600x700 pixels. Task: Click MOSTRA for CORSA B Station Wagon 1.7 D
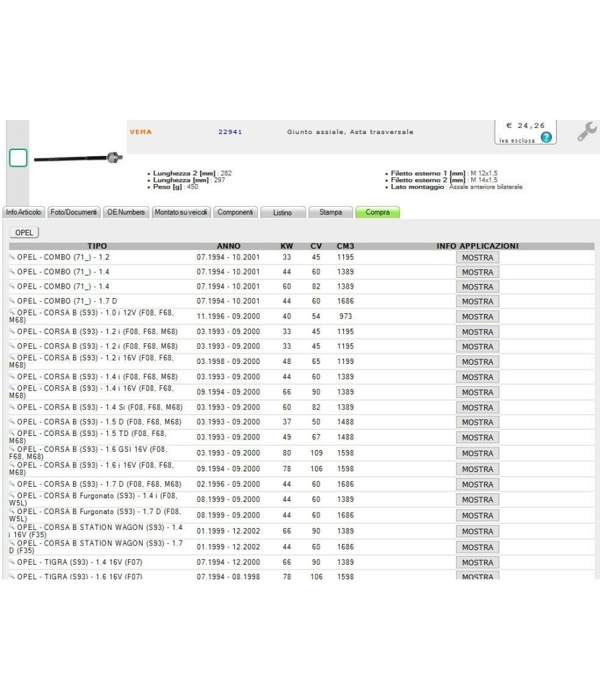[x=478, y=547]
